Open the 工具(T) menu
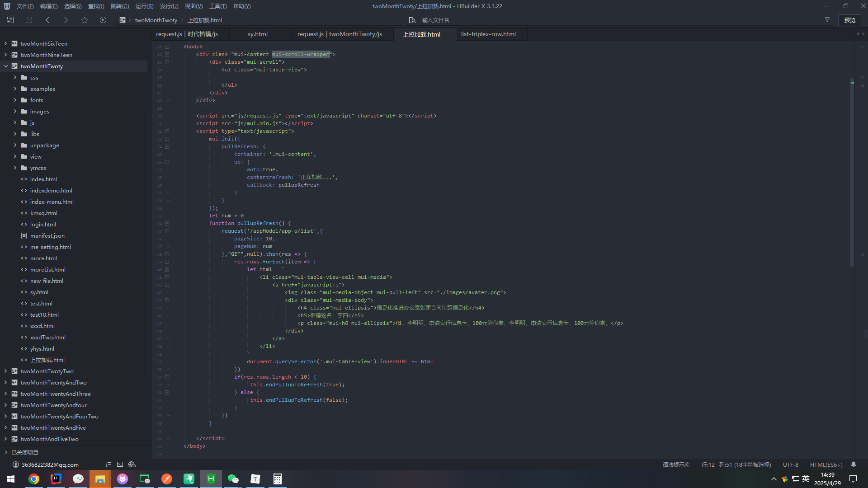868x488 pixels. pyautogui.click(x=217, y=6)
